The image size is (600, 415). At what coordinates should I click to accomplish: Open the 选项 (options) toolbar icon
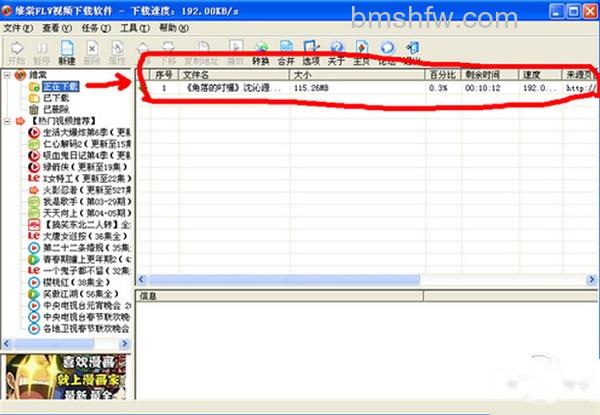click(x=311, y=48)
